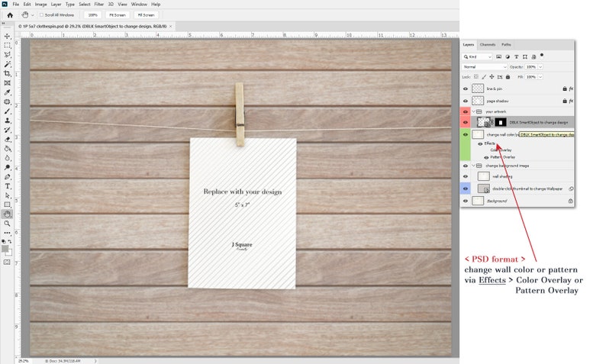Open Hand tool preset picker arrow
This screenshot has width=606, height=364.
coord(33,15)
